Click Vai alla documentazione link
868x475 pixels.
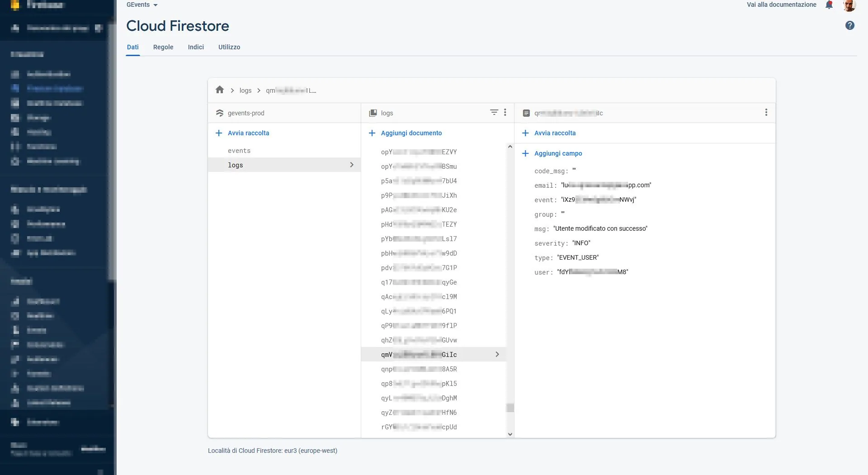click(x=782, y=5)
